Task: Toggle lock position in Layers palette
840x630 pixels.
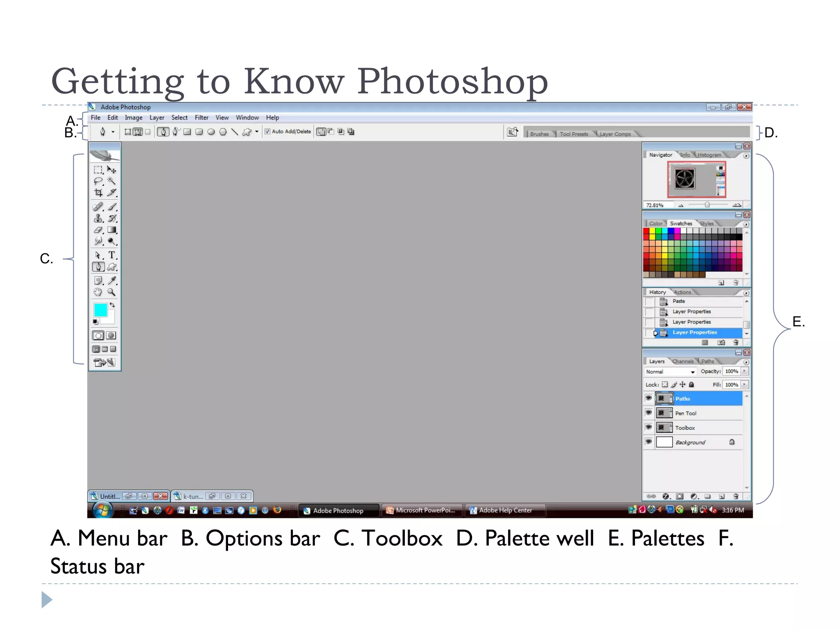Action: (x=682, y=384)
